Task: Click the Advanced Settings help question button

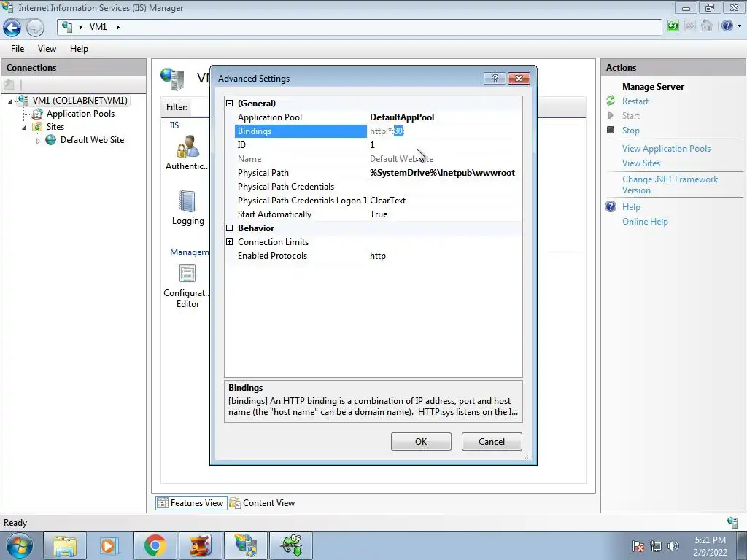Action: tap(495, 79)
